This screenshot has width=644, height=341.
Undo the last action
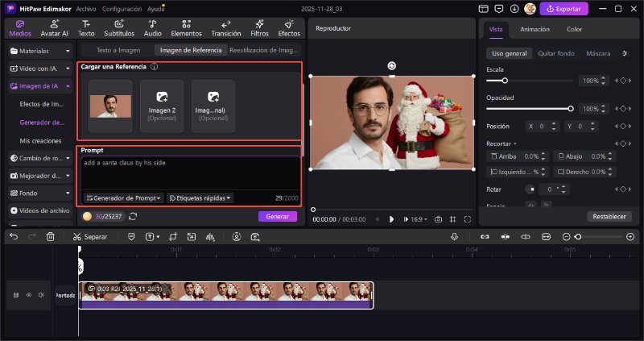click(14, 237)
